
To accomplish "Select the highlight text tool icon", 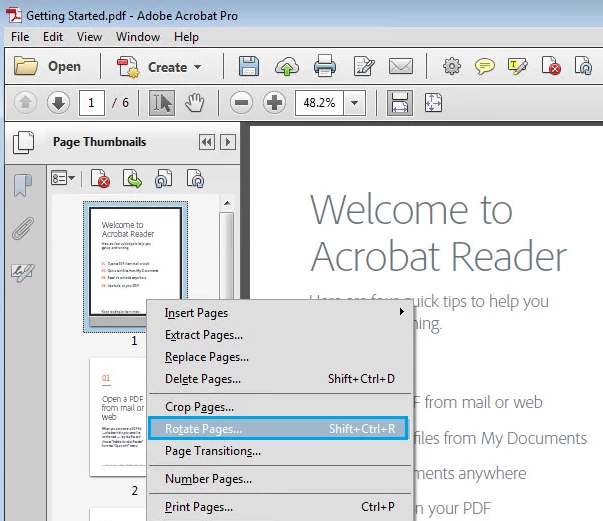I will 518,66.
